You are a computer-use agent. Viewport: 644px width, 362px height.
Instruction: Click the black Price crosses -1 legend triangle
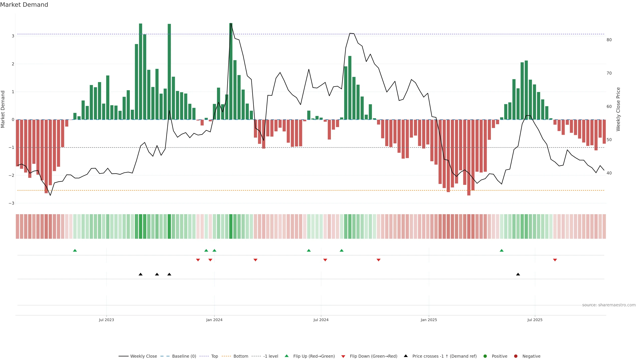pyautogui.click(x=406, y=356)
